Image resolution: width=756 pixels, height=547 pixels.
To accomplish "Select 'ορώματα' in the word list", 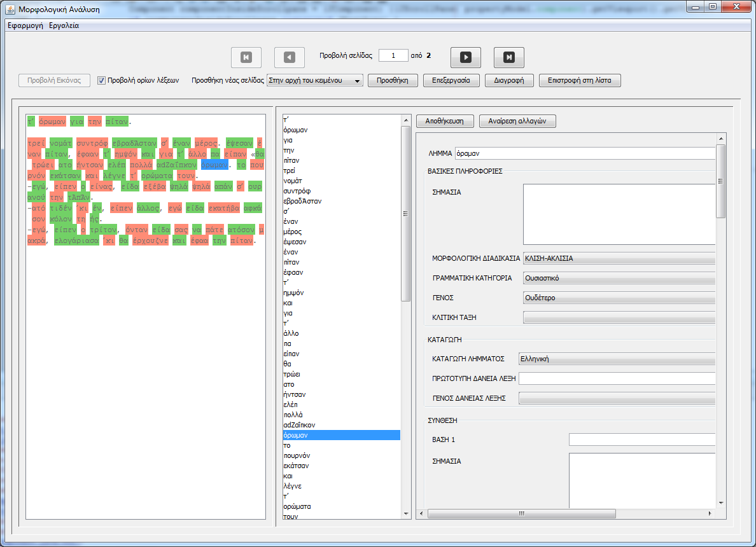I will pyautogui.click(x=341, y=506).
